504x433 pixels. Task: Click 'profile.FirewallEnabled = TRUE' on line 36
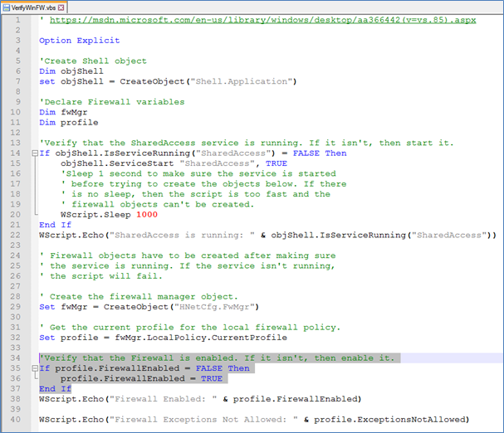pyautogui.click(x=141, y=379)
